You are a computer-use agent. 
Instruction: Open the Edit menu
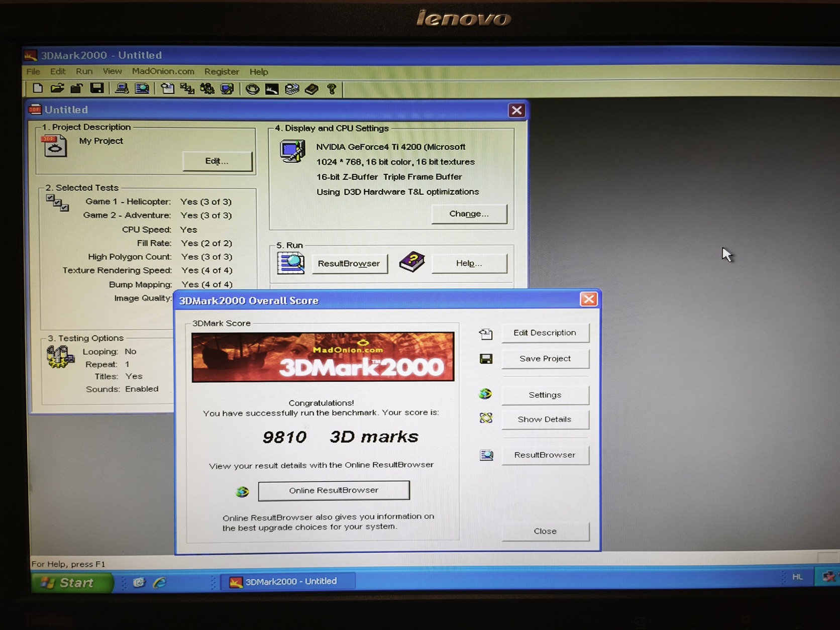pyautogui.click(x=58, y=71)
